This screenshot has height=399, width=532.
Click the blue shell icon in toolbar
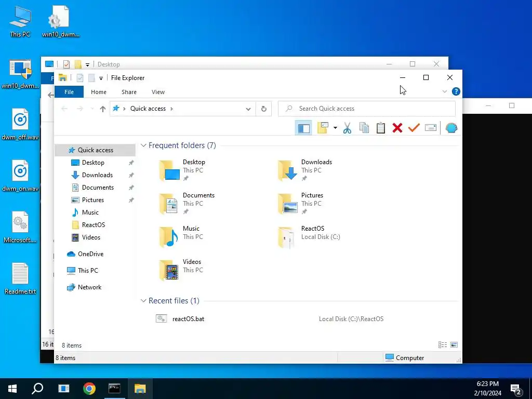click(451, 128)
